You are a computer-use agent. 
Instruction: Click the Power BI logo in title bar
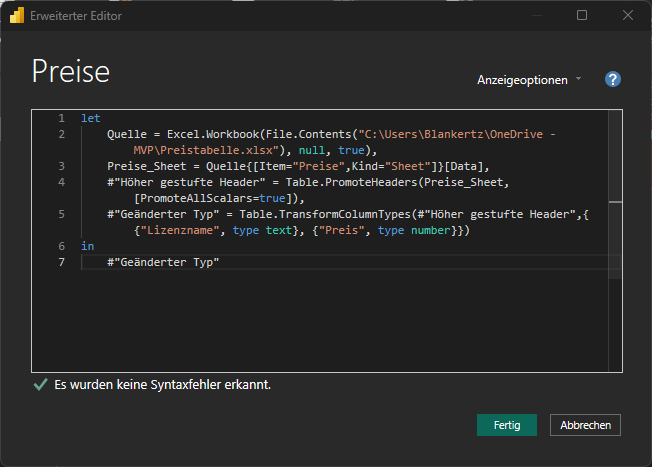point(17,16)
